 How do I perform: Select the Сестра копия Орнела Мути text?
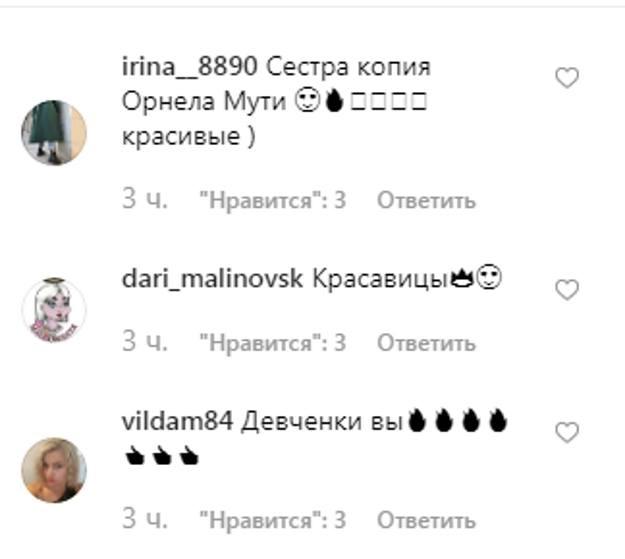(277, 84)
